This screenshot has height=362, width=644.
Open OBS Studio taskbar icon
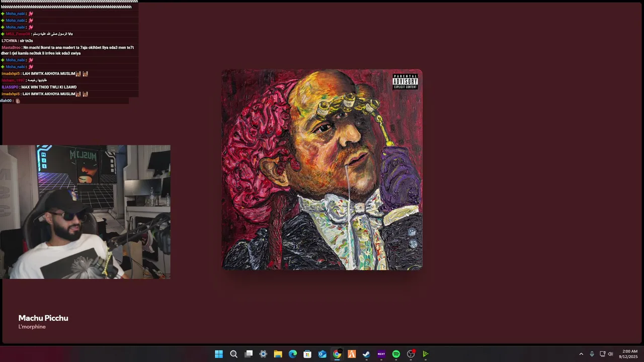411,354
